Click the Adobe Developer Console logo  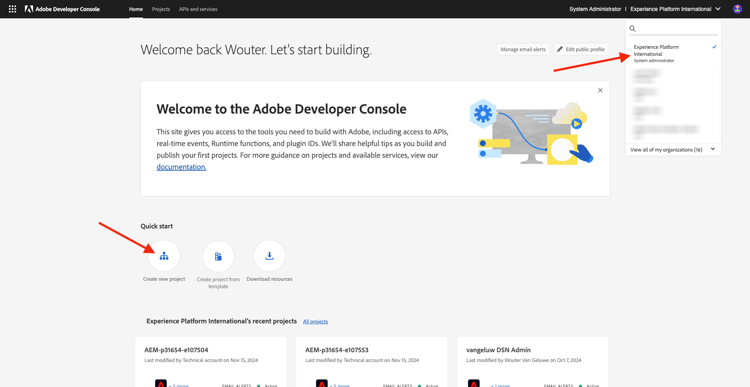tap(62, 9)
